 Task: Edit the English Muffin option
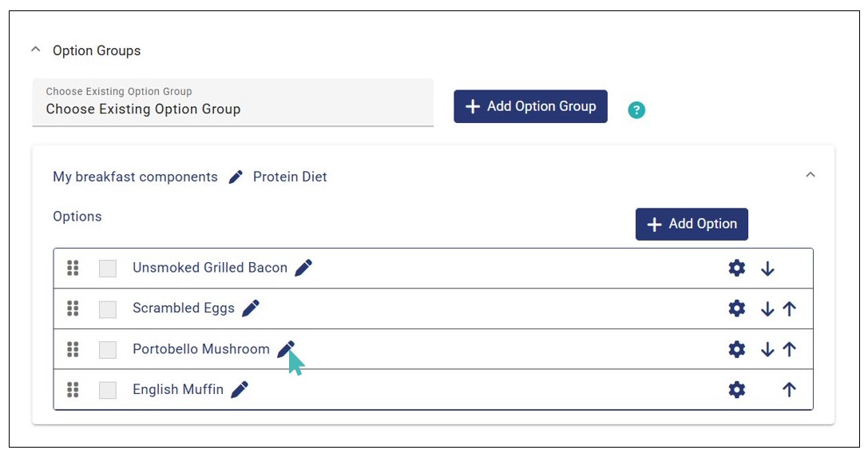pos(240,390)
